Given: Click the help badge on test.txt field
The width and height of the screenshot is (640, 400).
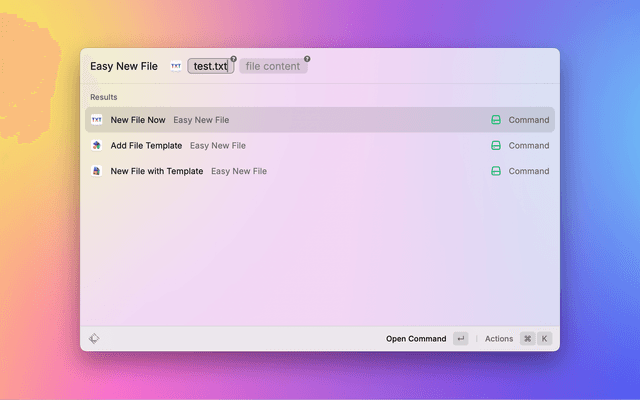Looking at the screenshot, I should [233, 59].
